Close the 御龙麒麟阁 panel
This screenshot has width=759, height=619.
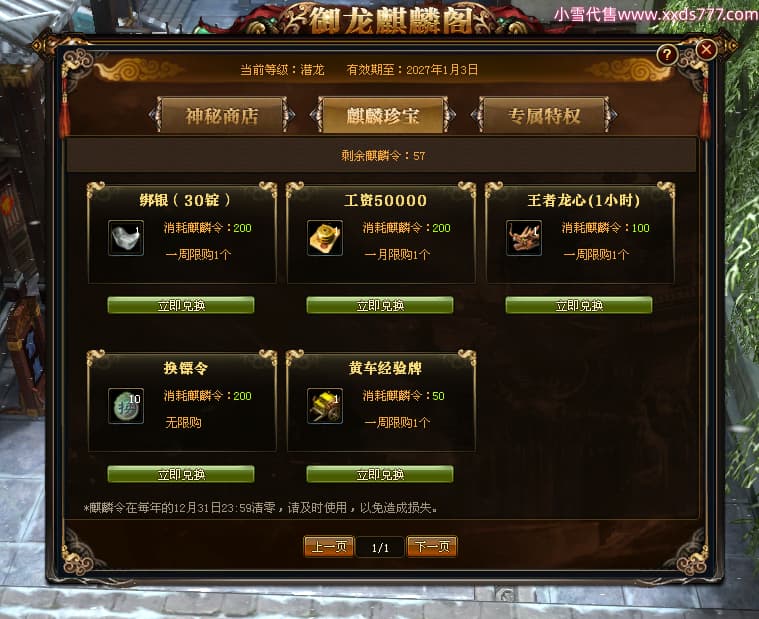[706, 49]
